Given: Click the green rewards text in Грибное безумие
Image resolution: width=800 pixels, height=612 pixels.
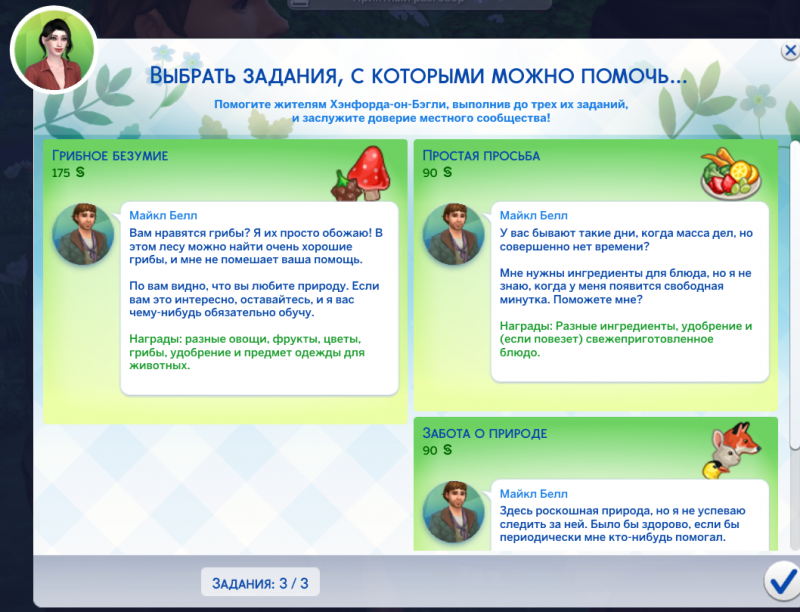Looking at the screenshot, I should click(247, 352).
